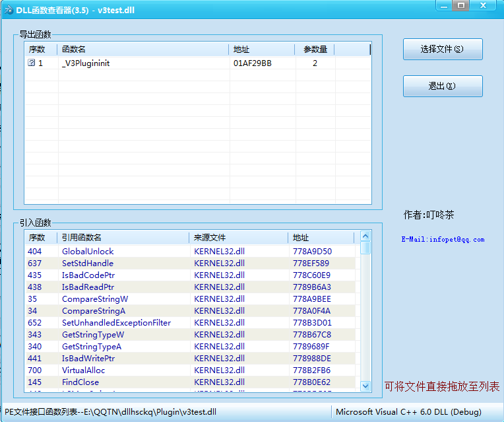Click the 选择文件 button
Image resolution: width=504 pixels, height=422 pixels.
click(x=443, y=49)
